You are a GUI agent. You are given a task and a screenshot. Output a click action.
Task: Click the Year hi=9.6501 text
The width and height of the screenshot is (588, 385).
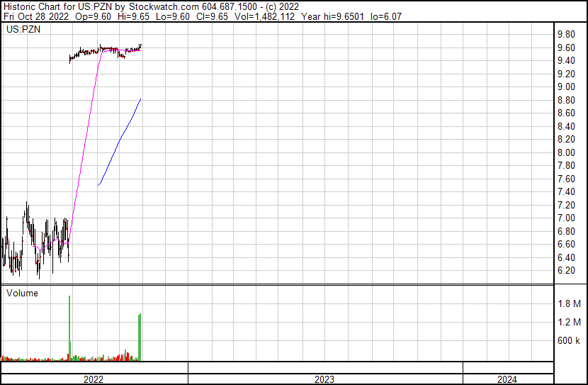(x=333, y=16)
